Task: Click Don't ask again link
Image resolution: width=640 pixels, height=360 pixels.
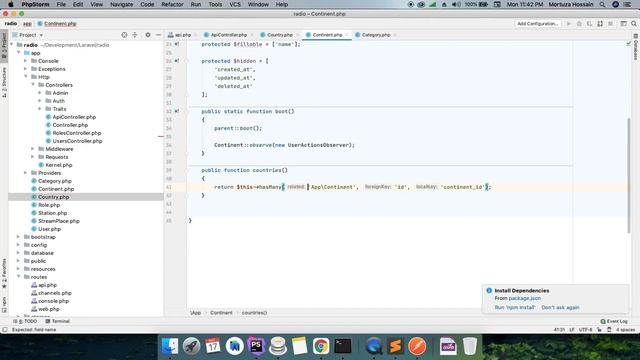Action: (x=560, y=307)
